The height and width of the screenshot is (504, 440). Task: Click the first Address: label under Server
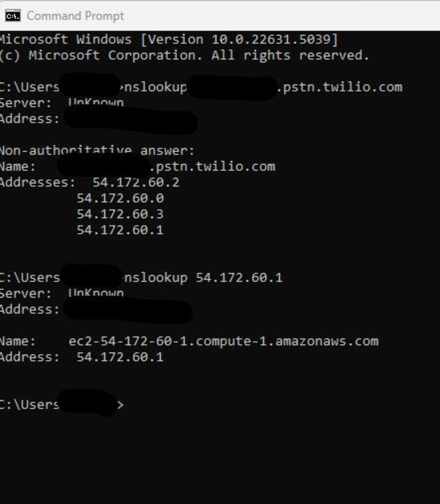(30, 119)
